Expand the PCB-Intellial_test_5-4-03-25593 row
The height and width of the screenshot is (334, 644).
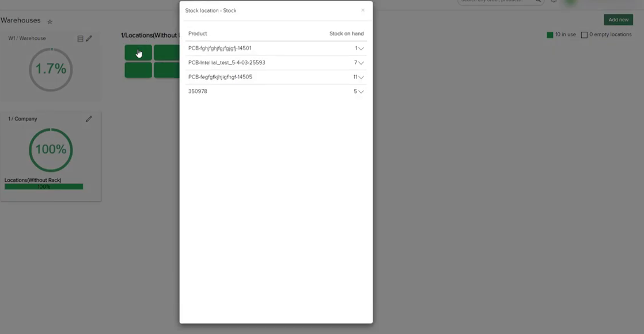point(361,63)
